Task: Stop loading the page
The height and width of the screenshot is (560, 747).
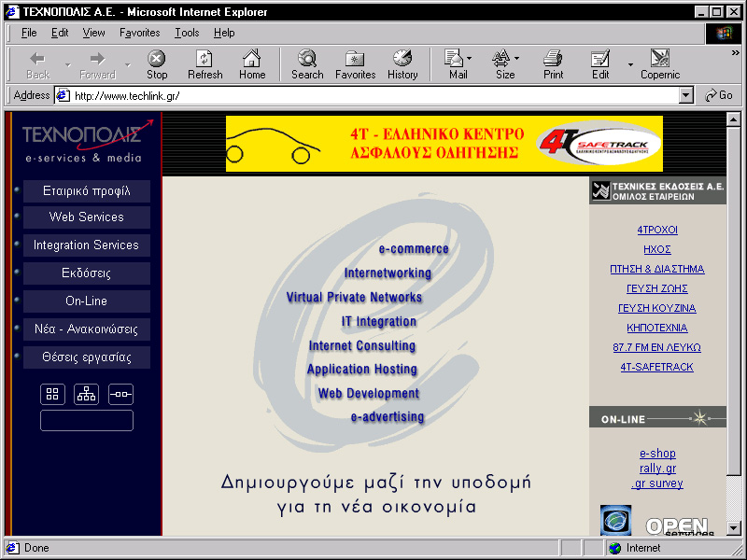Action: point(157,64)
